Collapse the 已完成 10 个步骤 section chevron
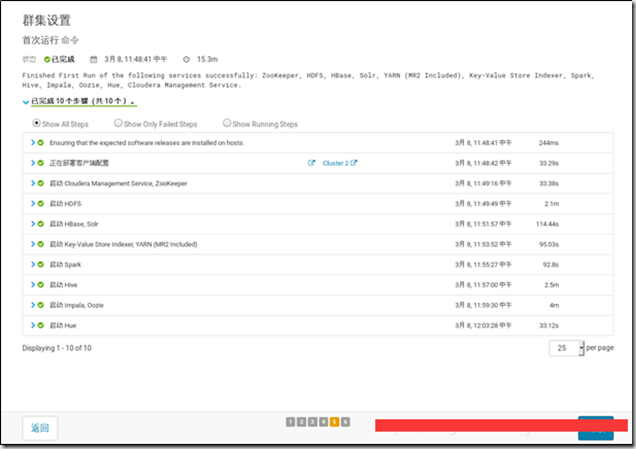Viewport: 636px width, 449px height. [26, 102]
